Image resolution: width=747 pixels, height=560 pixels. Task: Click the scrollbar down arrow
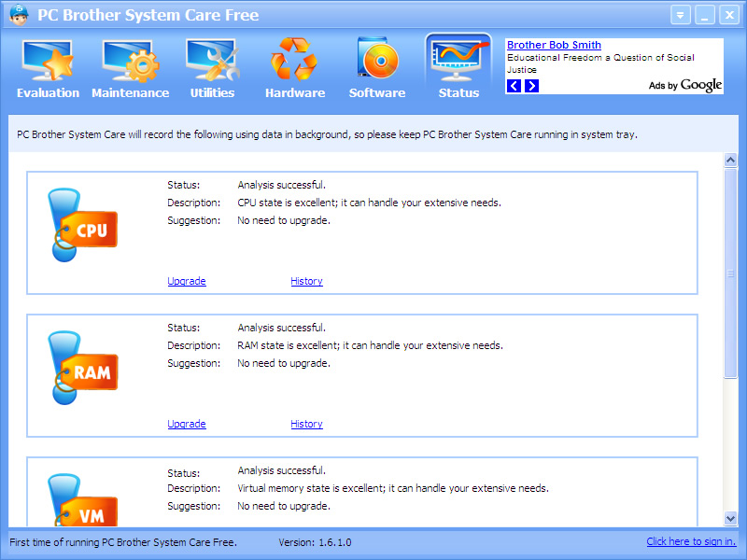coord(730,518)
